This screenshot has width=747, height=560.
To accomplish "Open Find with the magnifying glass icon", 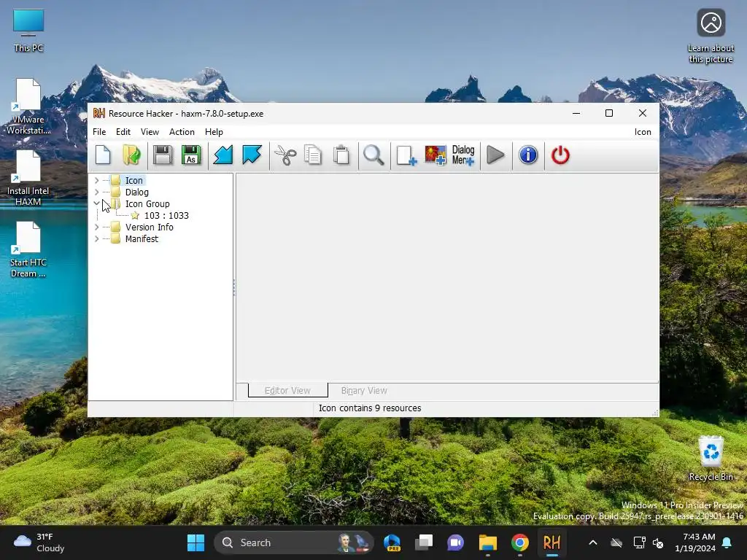I will pos(373,155).
